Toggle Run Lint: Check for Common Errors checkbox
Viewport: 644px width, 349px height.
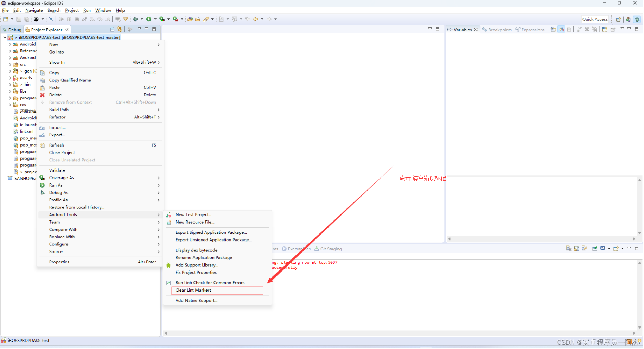pos(168,283)
